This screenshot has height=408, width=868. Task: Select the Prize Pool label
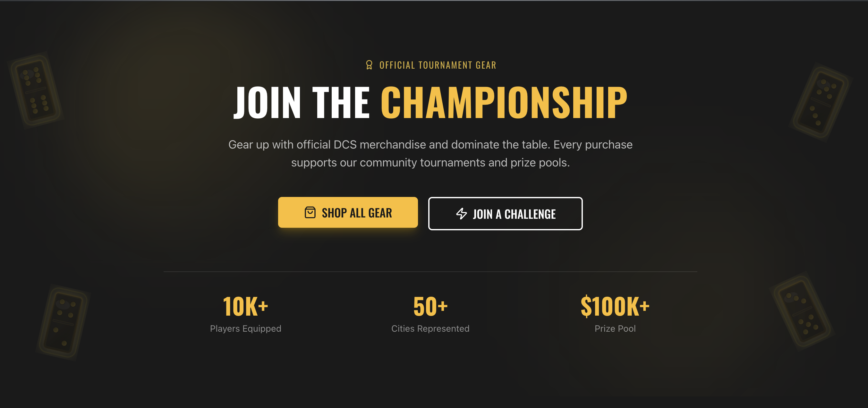615,328
